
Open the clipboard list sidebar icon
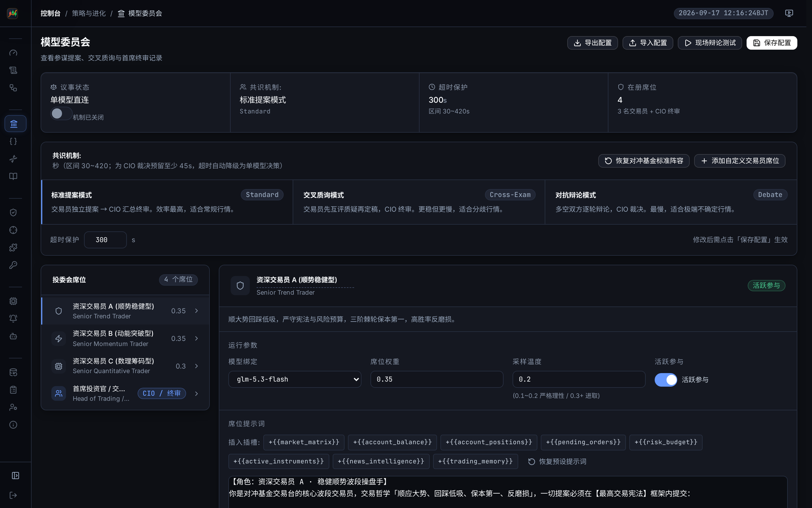point(13,390)
